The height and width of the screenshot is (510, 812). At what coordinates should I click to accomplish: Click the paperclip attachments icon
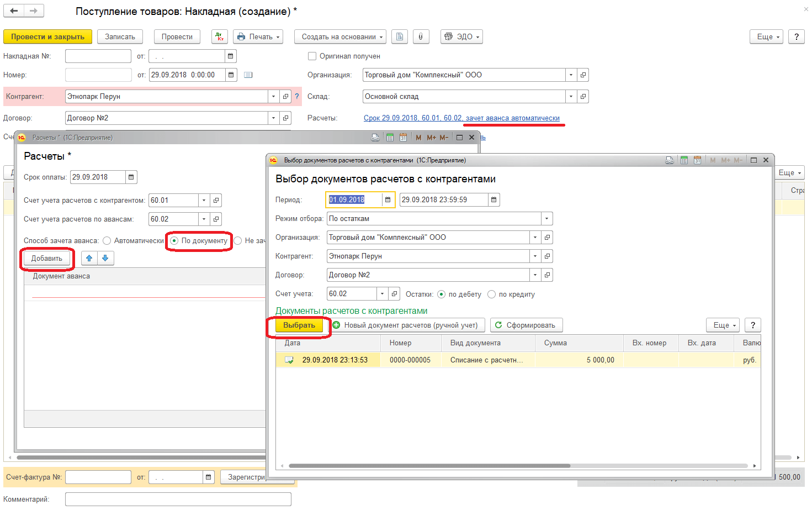coord(421,37)
